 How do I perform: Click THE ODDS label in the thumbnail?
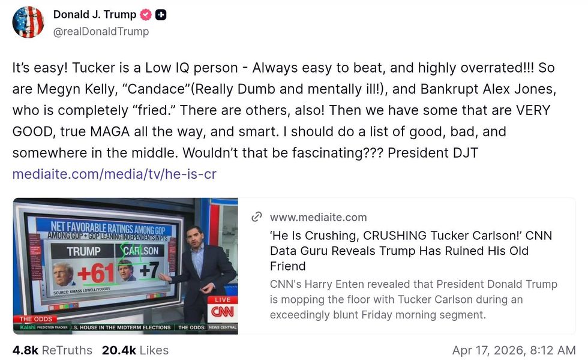35,319
